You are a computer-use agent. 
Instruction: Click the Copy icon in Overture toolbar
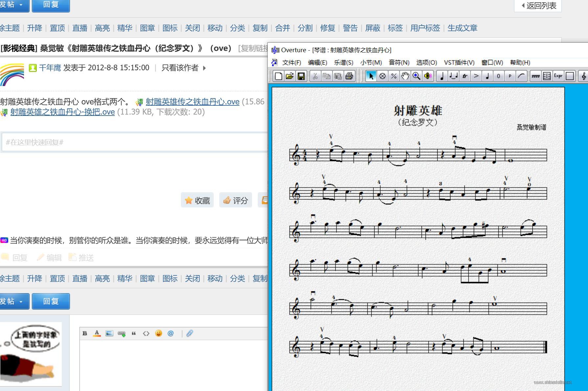point(327,76)
